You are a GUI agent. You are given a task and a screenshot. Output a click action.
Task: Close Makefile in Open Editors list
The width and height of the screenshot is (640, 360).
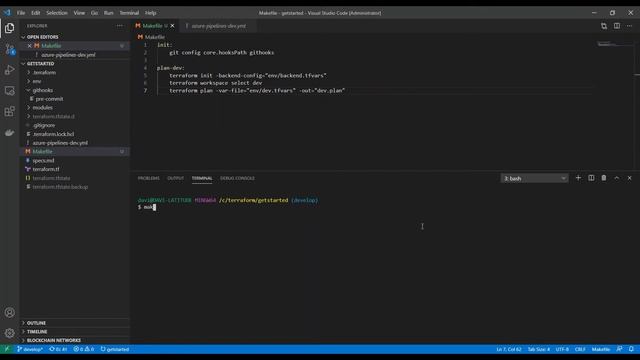tap(29, 46)
